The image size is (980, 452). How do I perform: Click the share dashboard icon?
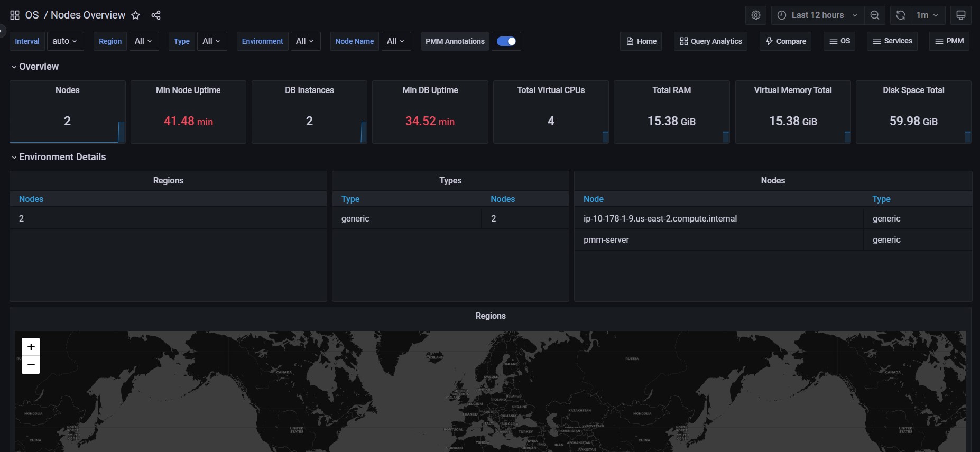click(156, 15)
